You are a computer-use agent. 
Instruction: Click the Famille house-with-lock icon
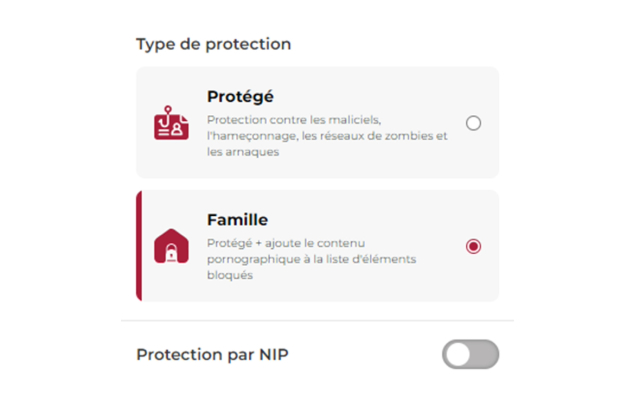point(171,246)
